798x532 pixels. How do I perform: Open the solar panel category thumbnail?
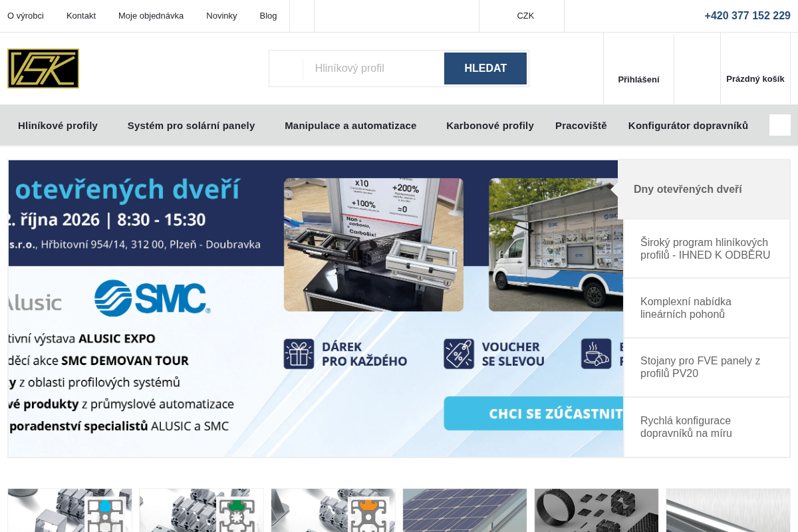click(x=465, y=510)
